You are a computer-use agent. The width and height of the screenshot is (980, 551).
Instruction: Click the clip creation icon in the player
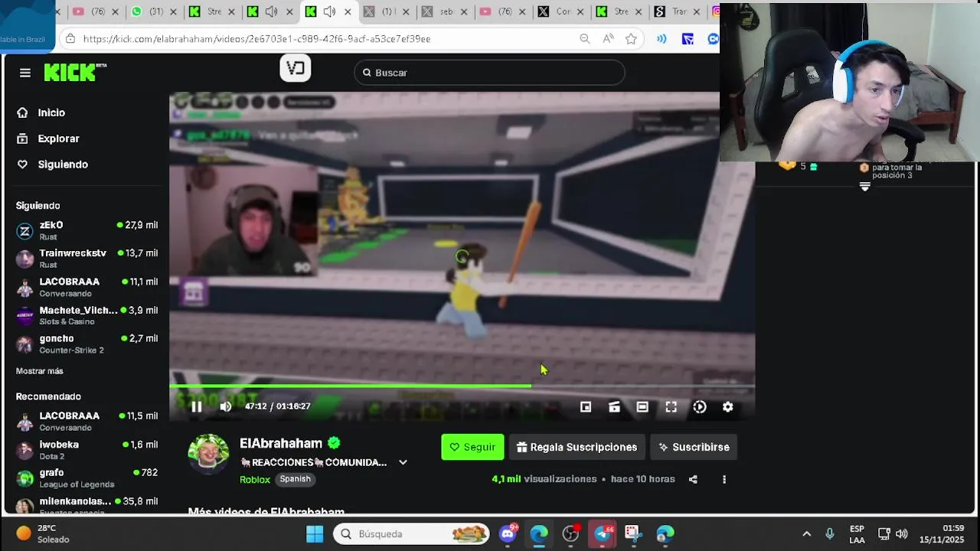coord(614,407)
